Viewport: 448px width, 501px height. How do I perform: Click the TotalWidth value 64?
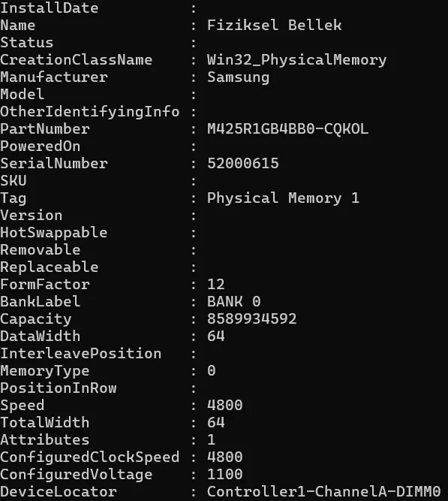[x=216, y=422]
